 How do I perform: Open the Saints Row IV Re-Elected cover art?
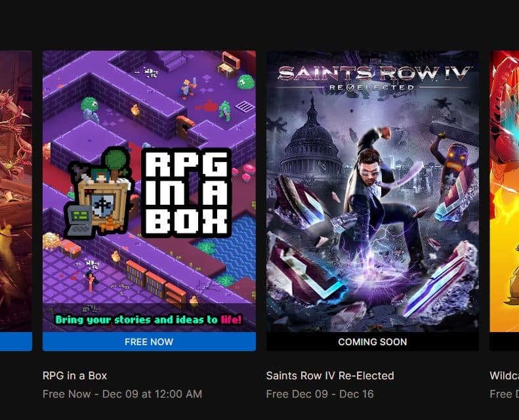373,192
